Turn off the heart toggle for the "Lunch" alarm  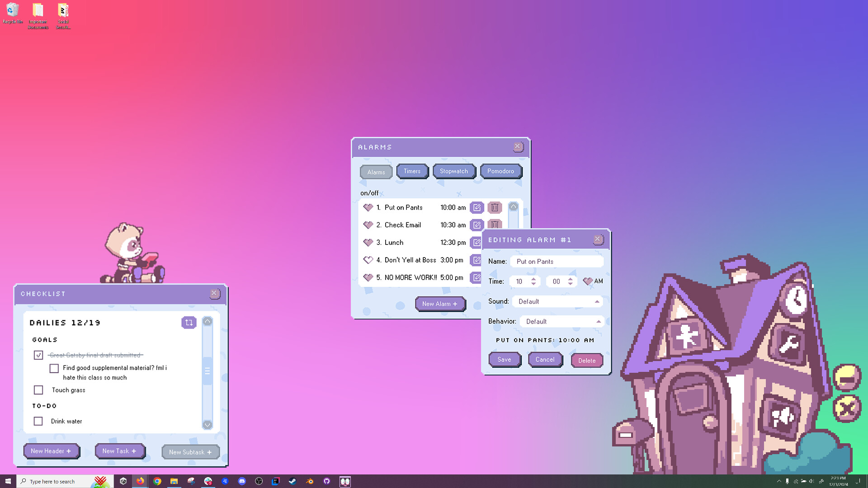pyautogui.click(x=368, y=243)
